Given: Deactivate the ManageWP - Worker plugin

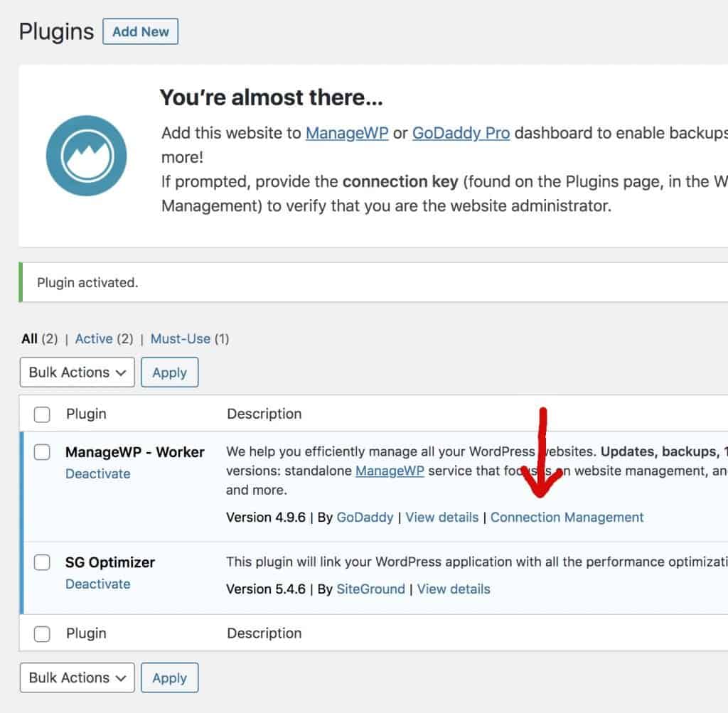Looking at the screenshot, I should click(98, 474).
